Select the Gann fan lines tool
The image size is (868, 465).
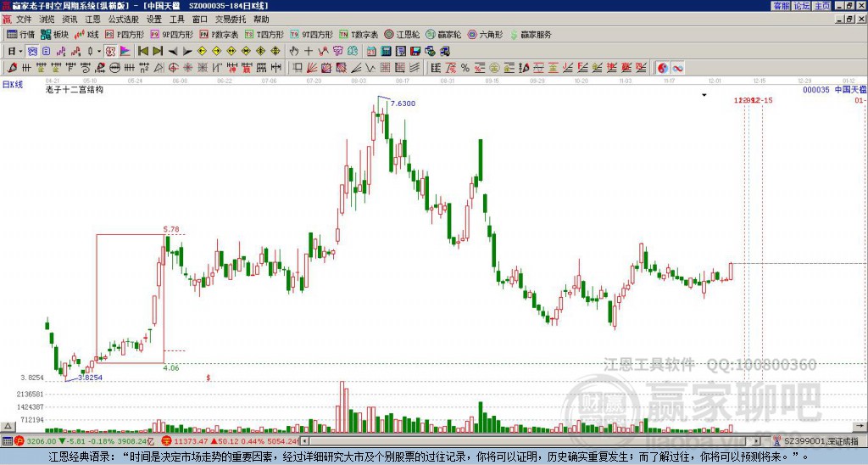[312, 68]
